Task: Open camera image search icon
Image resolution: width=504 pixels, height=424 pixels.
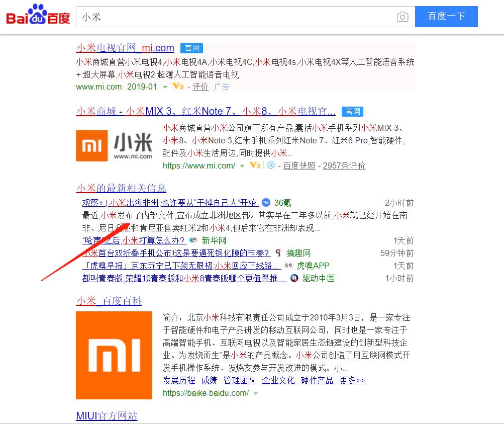Action: (402, 17)
